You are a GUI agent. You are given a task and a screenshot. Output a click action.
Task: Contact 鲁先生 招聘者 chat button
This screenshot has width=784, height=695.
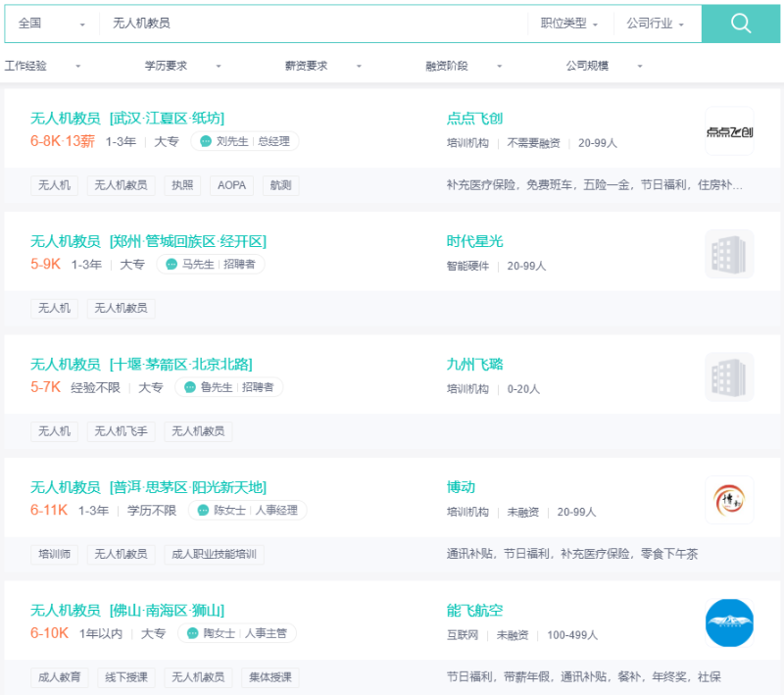[229, 387]
